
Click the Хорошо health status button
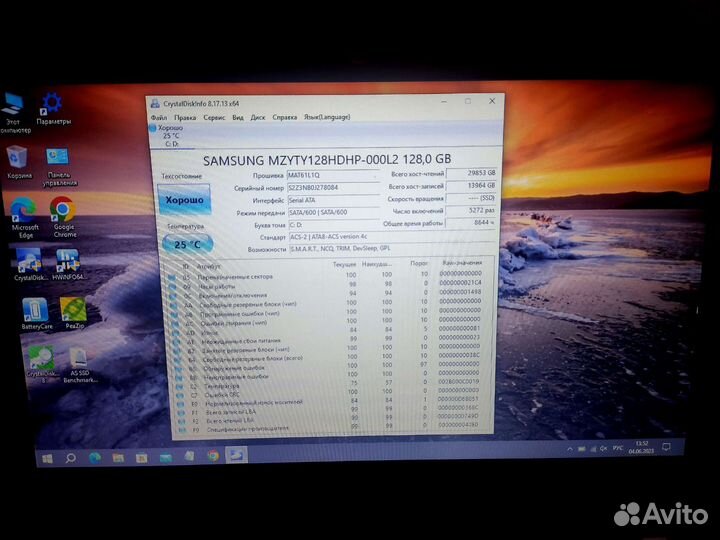pos(184,200)
